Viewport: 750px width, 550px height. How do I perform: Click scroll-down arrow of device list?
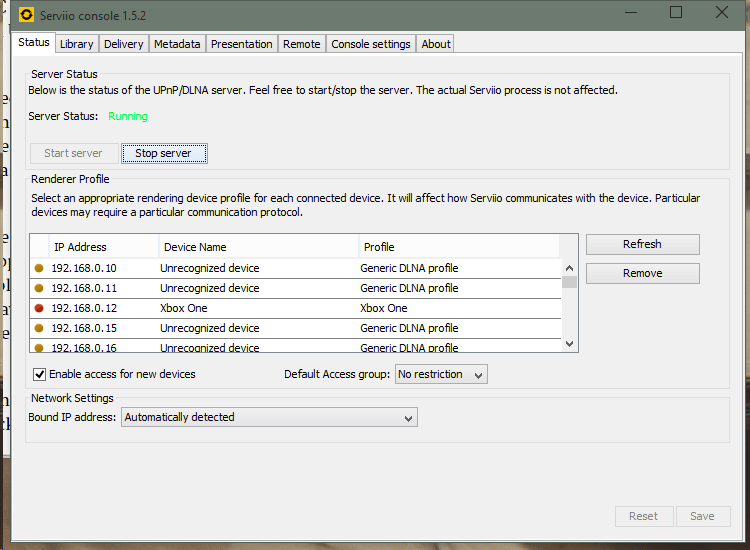click(x=569, y=343)
